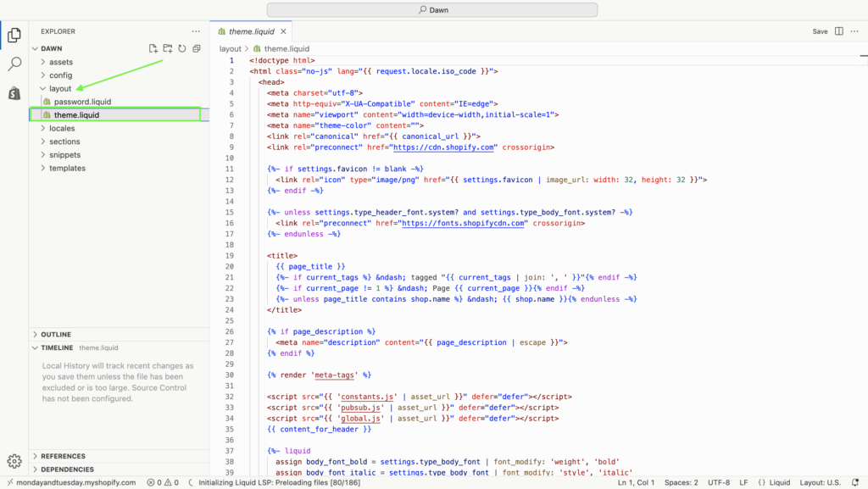This screenshot has width=868, height=489.
Task: Collapse the DAWN root folder section
Action: [35, 48]
